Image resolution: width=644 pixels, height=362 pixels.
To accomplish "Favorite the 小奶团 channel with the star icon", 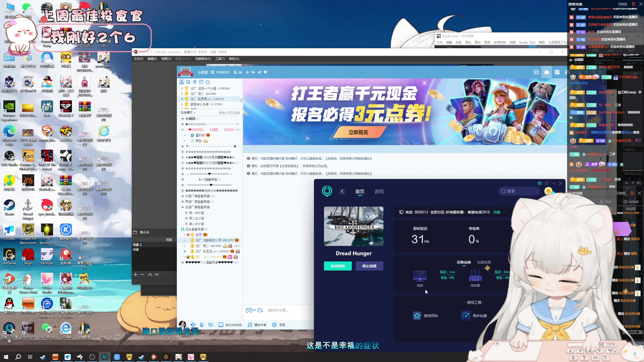I will (x=247, y=72).
